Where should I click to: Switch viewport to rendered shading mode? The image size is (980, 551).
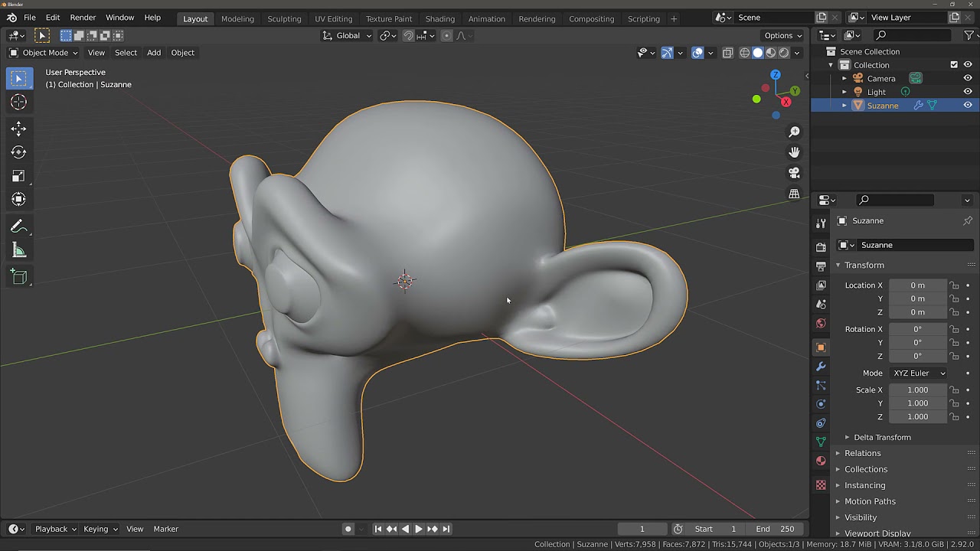point(783,53)
